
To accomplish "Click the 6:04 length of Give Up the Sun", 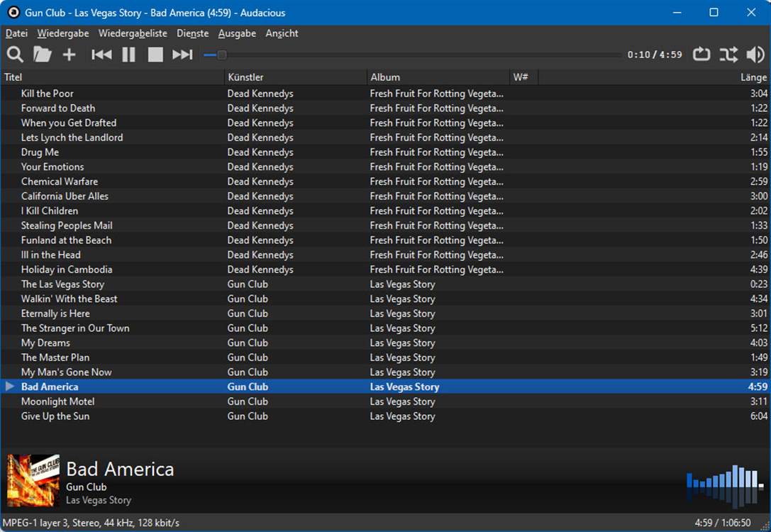I will coord(759,416).
